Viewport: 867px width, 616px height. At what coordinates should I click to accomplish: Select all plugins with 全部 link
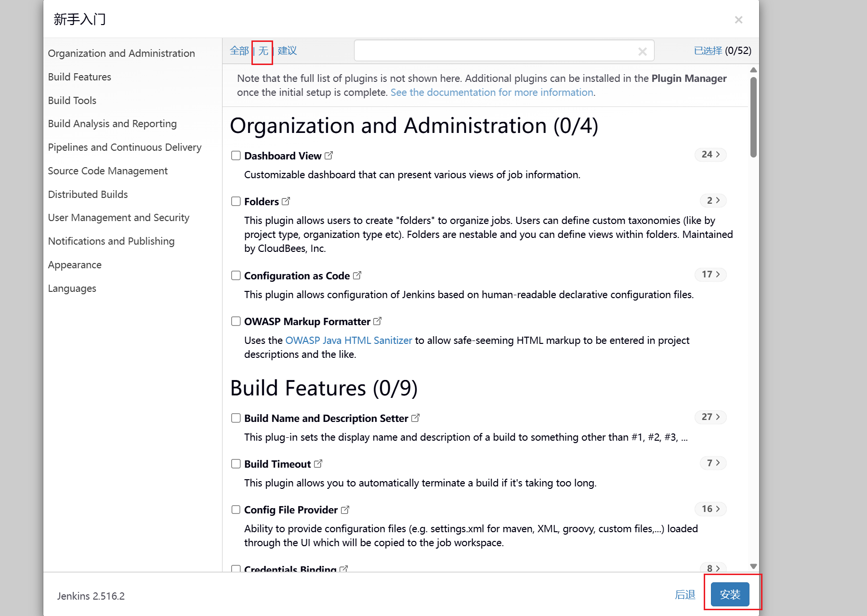(239, 51)
